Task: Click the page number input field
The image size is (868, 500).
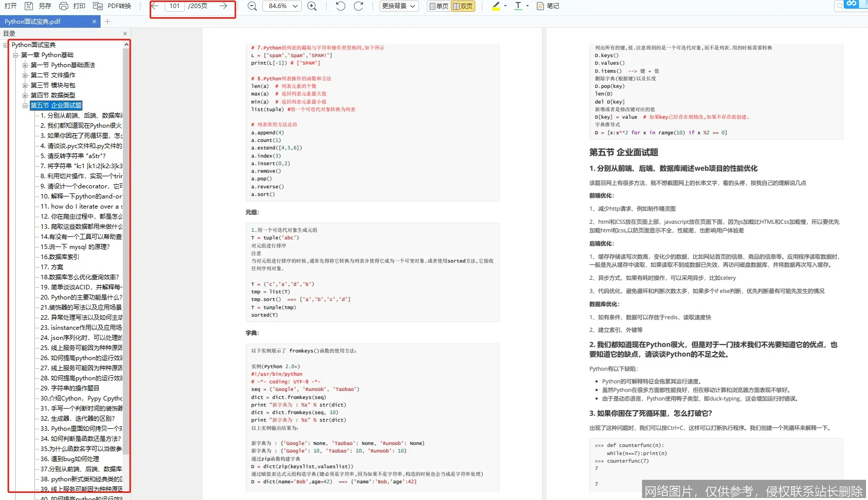Action: coord(174,6)
